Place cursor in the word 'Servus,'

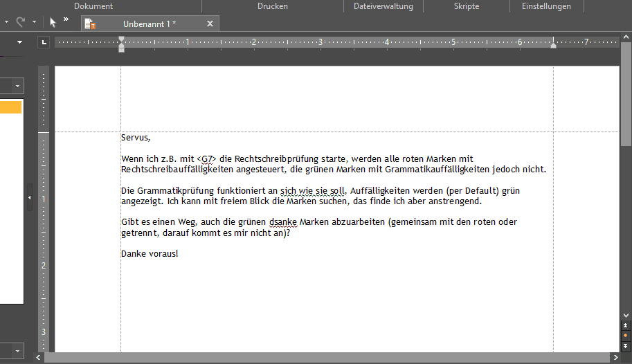click(x=136, y=138)
